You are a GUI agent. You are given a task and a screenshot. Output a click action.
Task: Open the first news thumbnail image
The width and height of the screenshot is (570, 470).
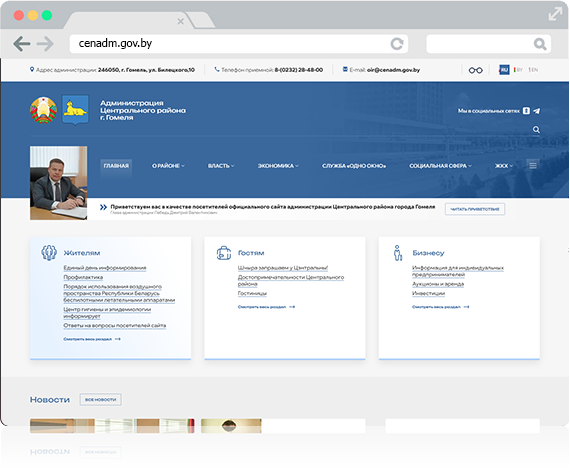[x=112, y=426]
